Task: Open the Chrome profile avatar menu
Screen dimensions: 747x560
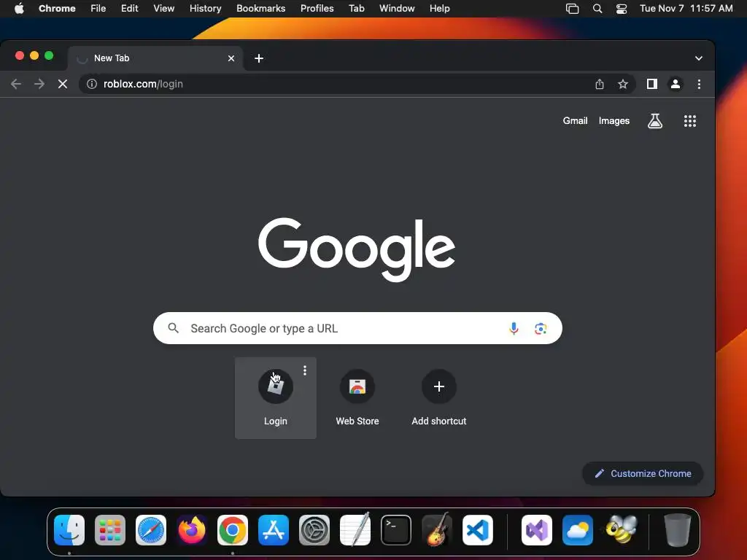Action: pyautogui.click(x=675, y=85)
